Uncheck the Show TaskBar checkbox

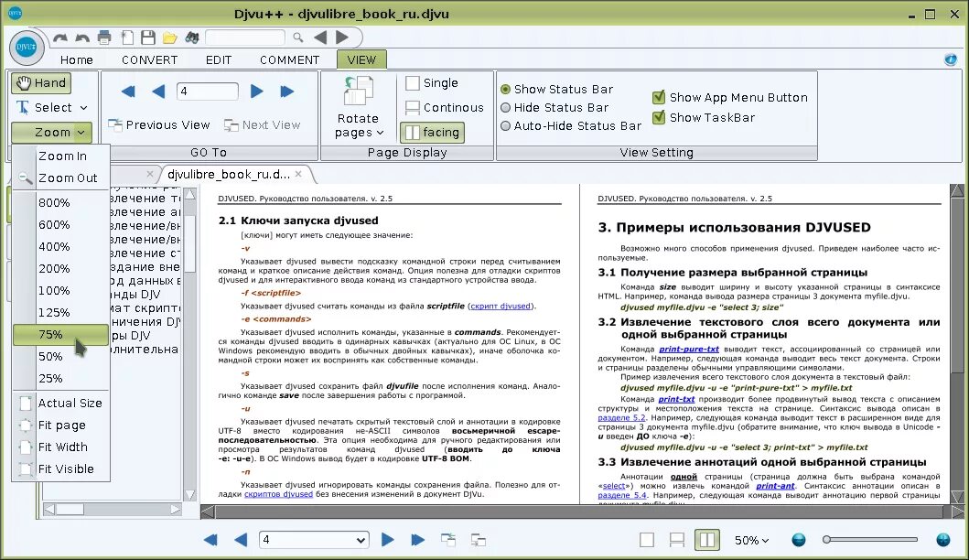[x=659, y=117]
